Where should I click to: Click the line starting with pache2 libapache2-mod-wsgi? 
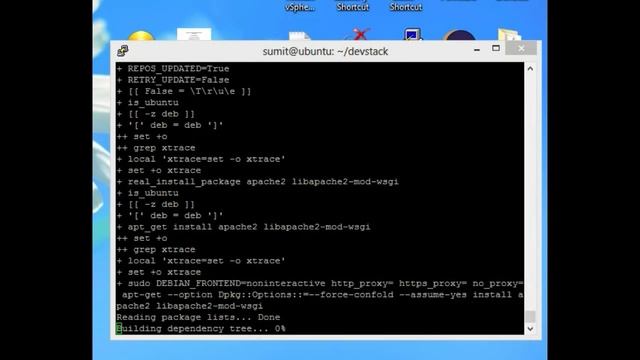coord(190,306)
